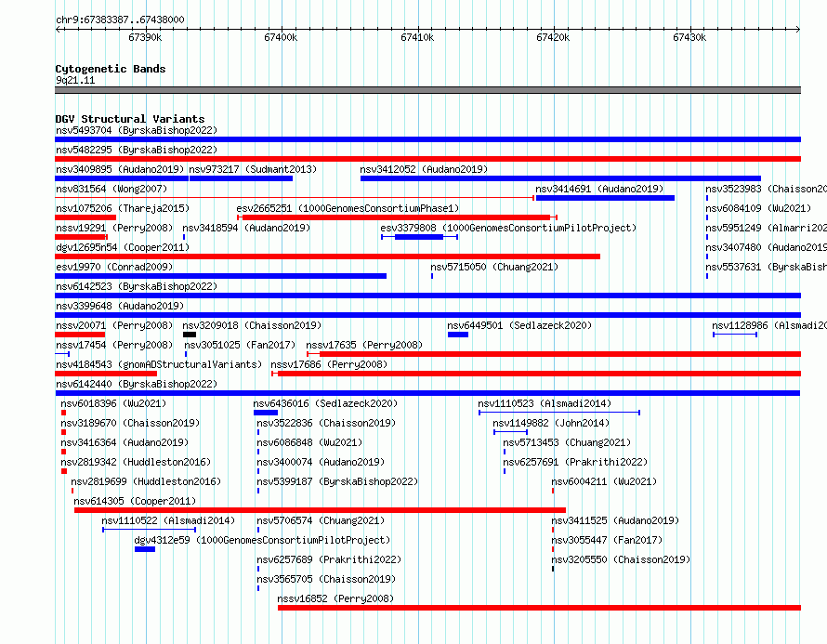Screen dimensions: 827x644
Task: Click the nsv5493704 (ByrskaBishop2022) variant label
Action: tap(137, 130)
